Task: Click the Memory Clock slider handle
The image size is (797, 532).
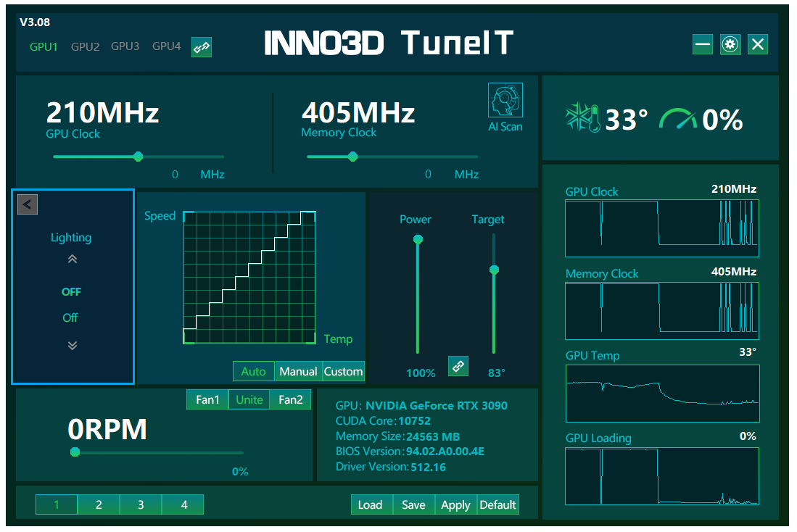Action: pyautogui.click(x=352, y=157)
